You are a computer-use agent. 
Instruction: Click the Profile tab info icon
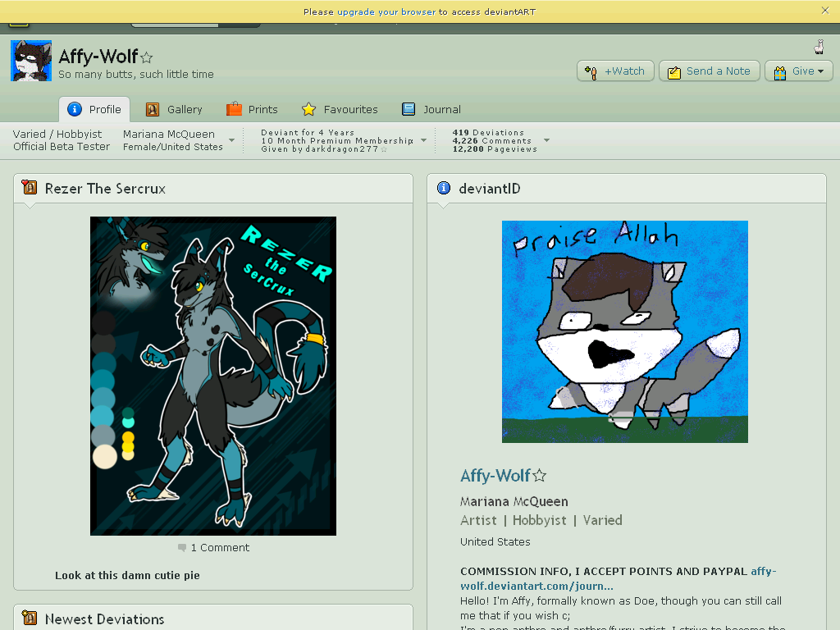[x=75, y=109]
